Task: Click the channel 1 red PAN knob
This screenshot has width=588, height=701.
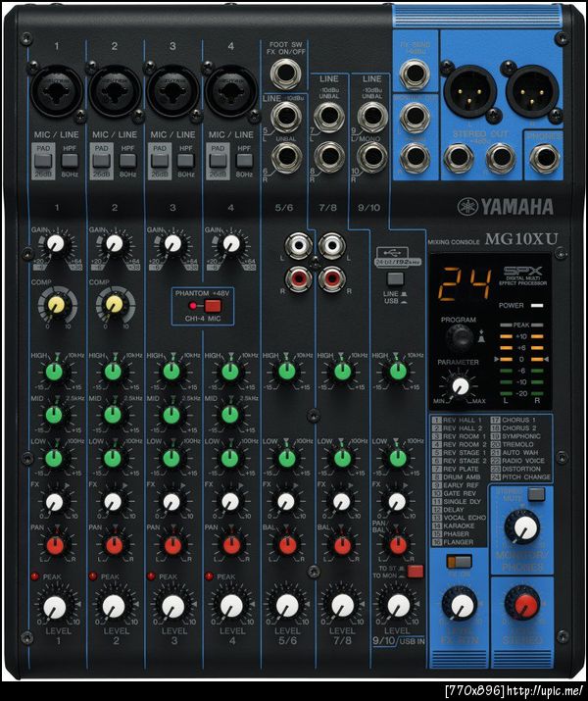Action: click(x=56, y=545)
